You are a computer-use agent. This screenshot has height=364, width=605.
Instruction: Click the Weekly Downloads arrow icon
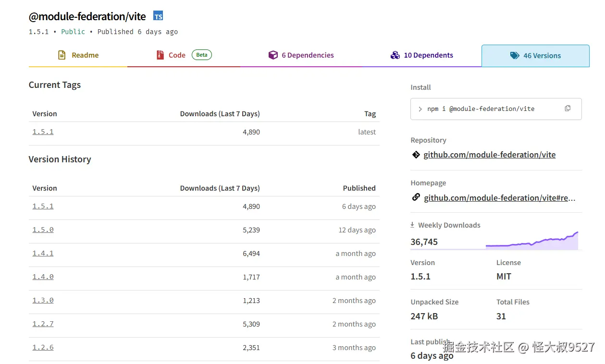pos(412,225)
